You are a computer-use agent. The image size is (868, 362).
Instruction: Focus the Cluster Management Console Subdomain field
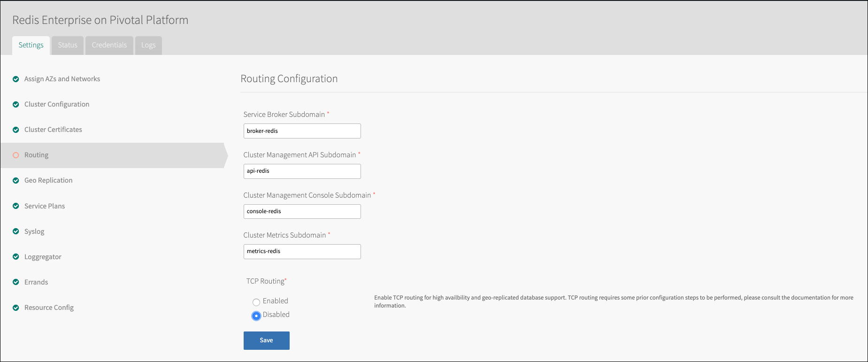pos(302,212)
